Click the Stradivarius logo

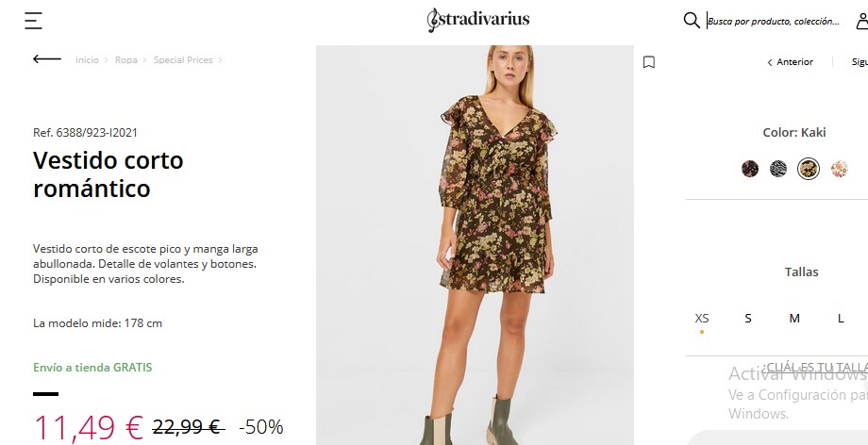[x=478, y=20]
